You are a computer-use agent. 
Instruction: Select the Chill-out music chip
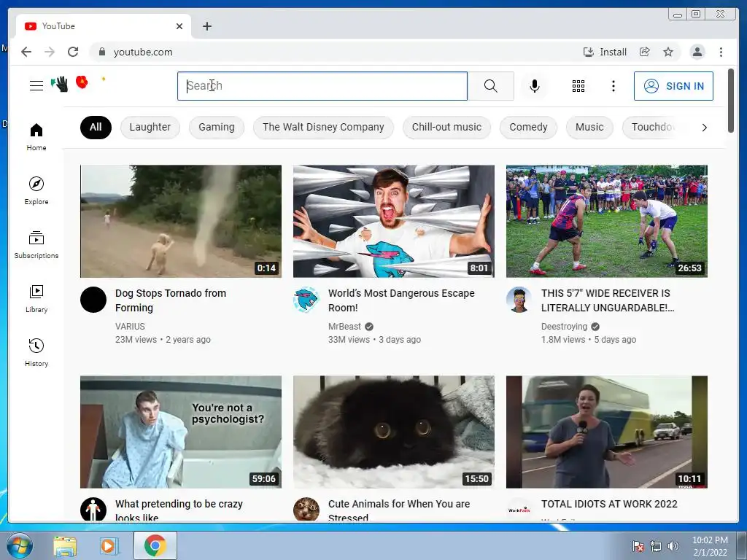[x=447, y=127]
